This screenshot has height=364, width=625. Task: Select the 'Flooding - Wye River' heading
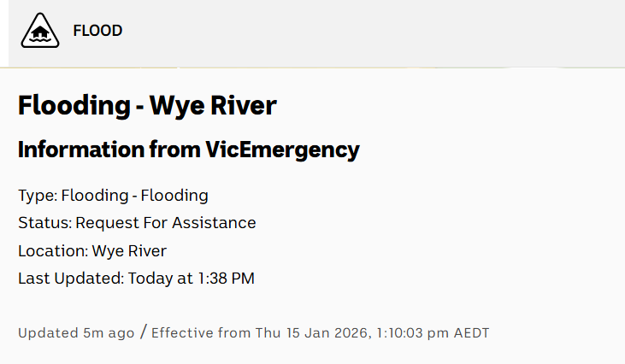point(147,106)
